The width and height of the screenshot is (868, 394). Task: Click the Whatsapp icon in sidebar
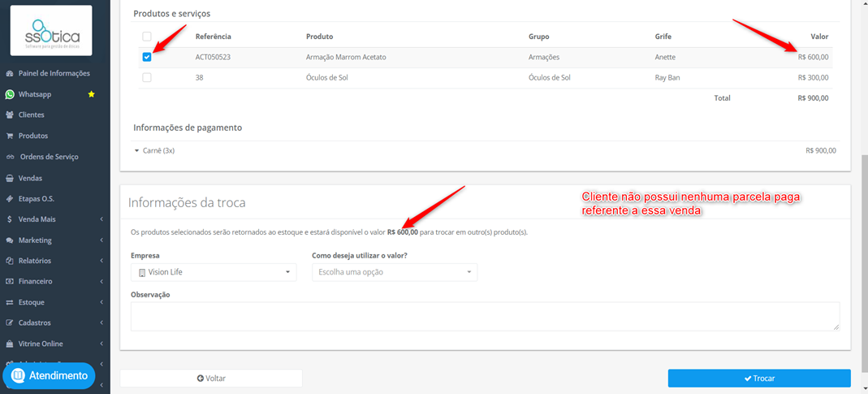pyautogui.click(x=10, y=94)
